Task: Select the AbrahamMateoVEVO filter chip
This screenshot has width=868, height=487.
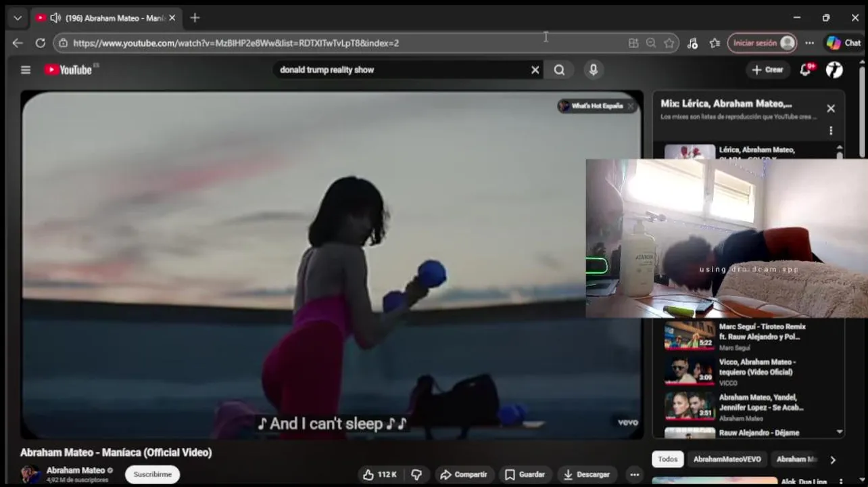Action: click(727, 459)
